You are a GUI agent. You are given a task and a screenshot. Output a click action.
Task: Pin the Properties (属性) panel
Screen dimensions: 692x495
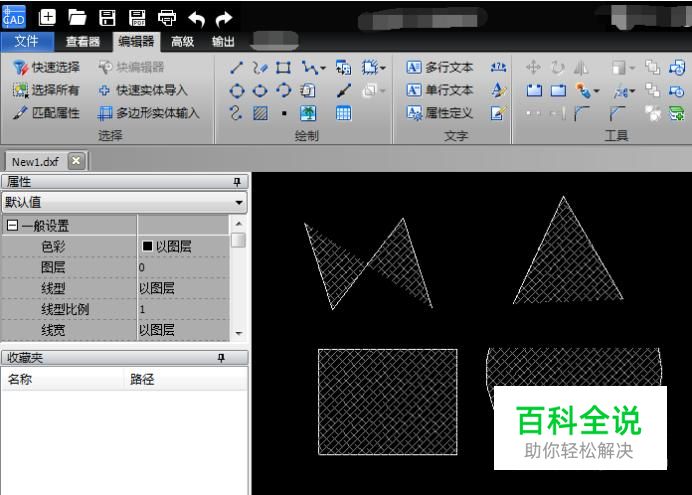[237, 182]
